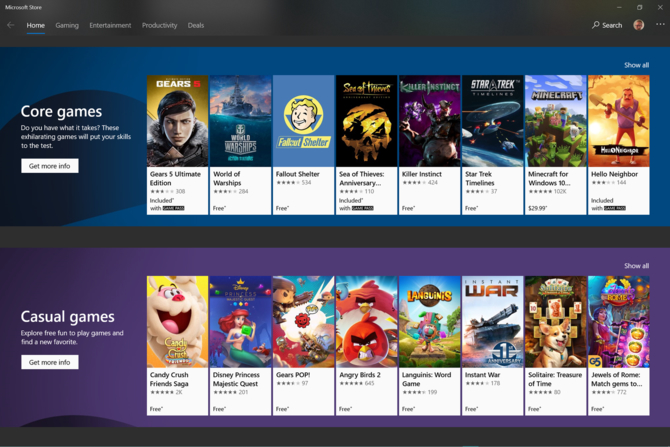Open the Gears POP! cover art
The width and height of the screenshot is (670, 447).
pos(303,322)
